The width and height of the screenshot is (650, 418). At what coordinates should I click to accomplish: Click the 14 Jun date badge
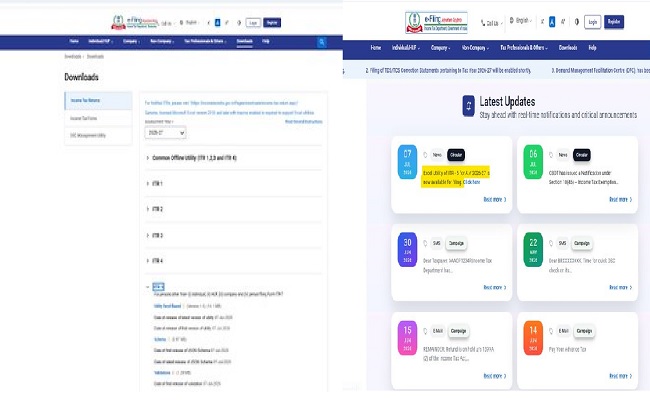533,338
